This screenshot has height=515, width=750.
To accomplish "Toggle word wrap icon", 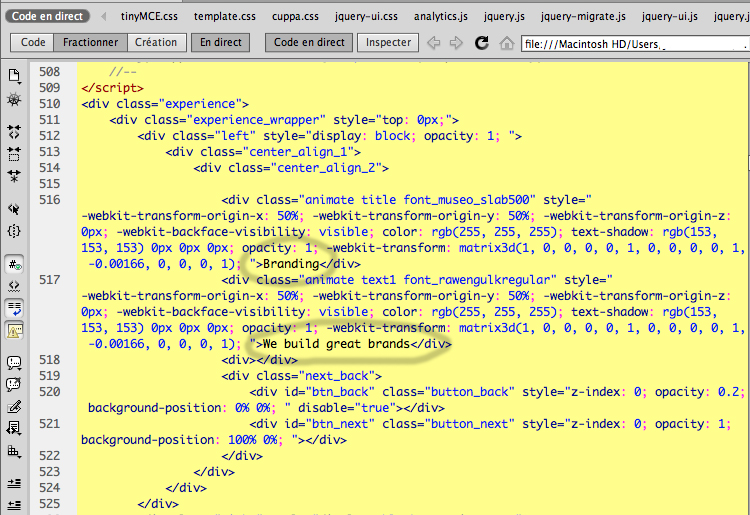I will point(14,308).
